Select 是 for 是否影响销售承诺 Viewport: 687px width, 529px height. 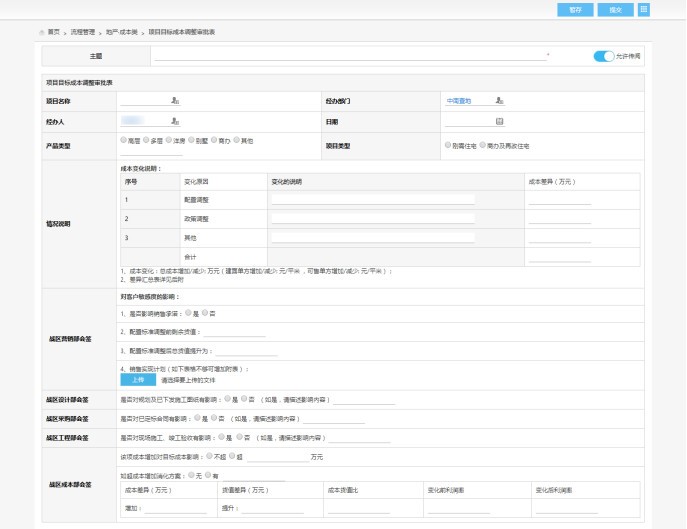[188, 313]
